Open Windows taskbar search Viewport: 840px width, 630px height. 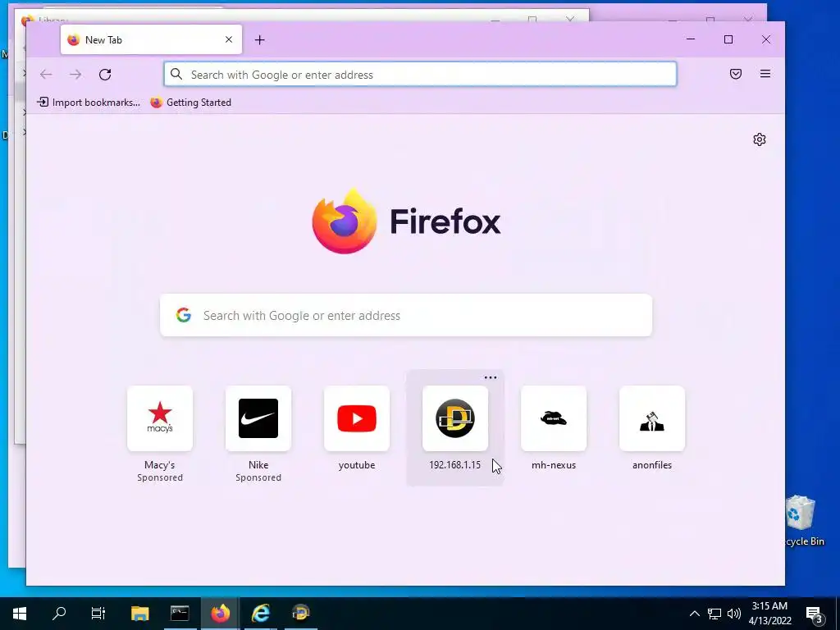59,614
